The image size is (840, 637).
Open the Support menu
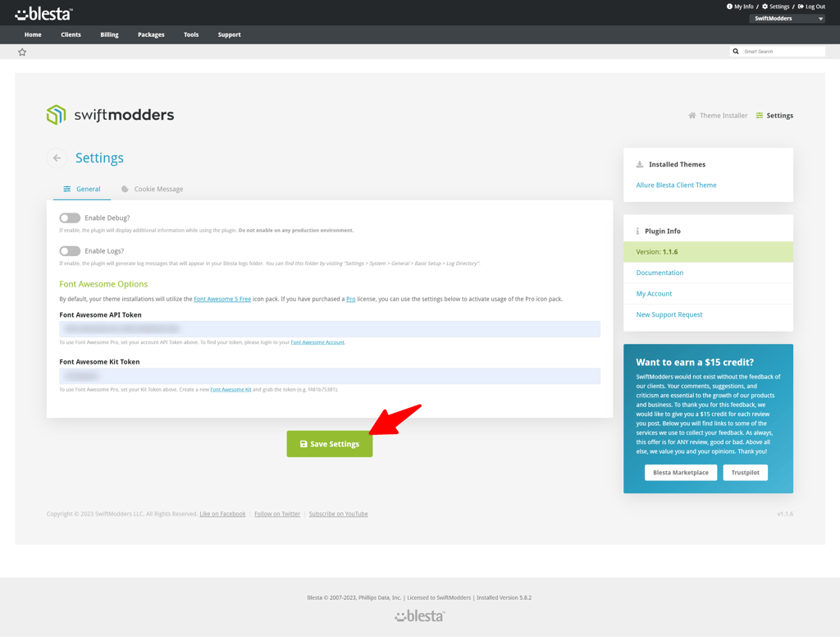pyautogui.click(x=230, y=34)
